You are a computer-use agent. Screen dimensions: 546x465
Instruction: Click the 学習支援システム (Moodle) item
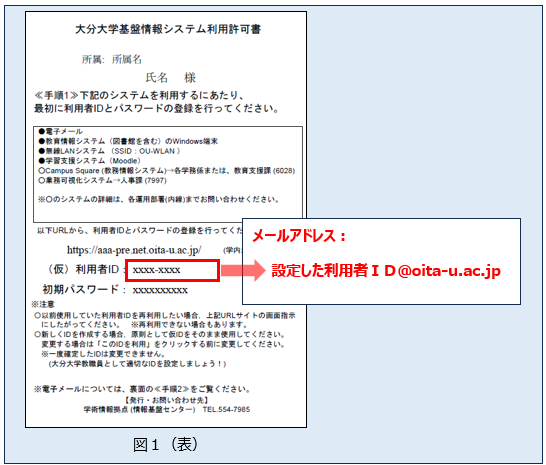coord(89,161)
